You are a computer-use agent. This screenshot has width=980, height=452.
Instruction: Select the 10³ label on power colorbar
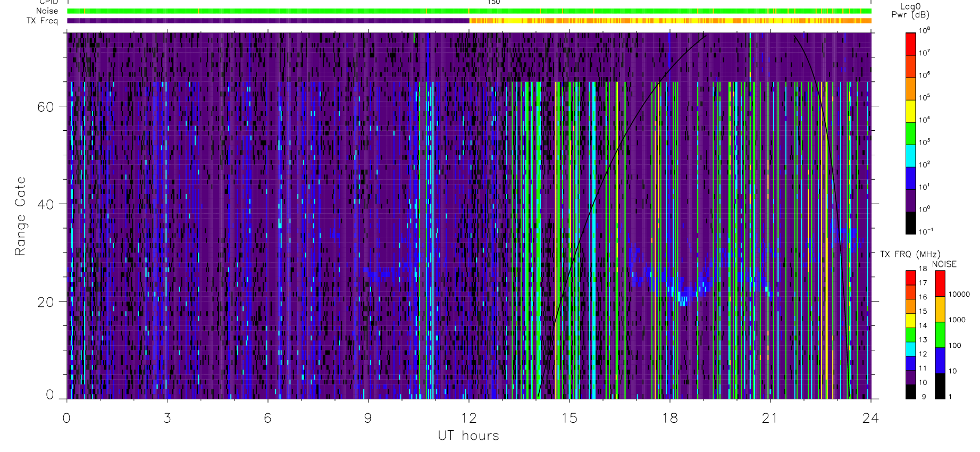(x=924, y=143)
